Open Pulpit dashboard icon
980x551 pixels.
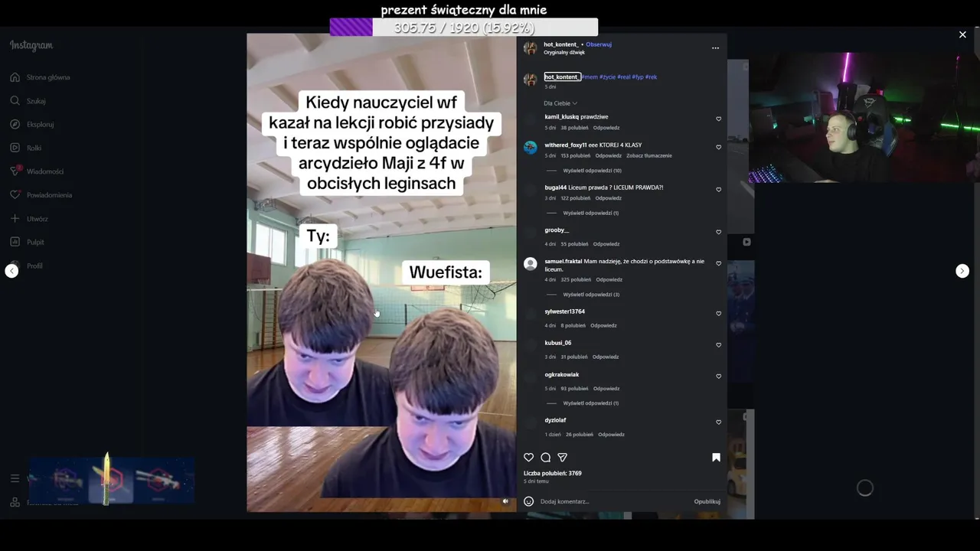[x=15, y=242]
